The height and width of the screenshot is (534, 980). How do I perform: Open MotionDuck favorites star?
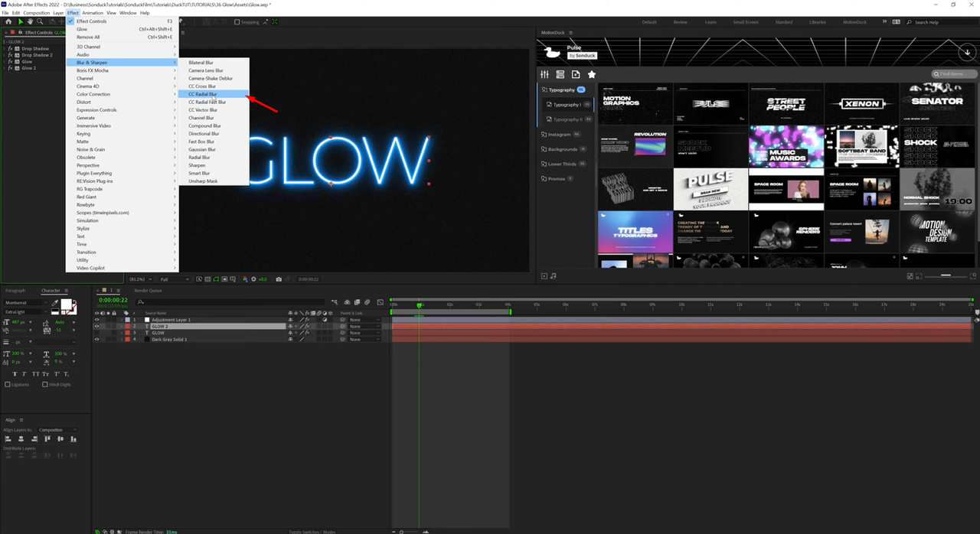click(x=592, y=74)
